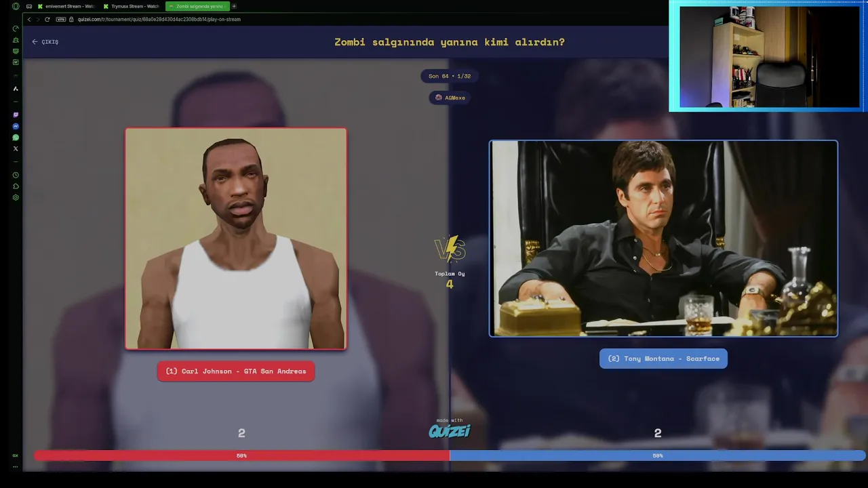This screenshot has height=488, width=868.
Task: Vote for '(2) Tony Montana - Scarface'
Action: coord(663,359)
